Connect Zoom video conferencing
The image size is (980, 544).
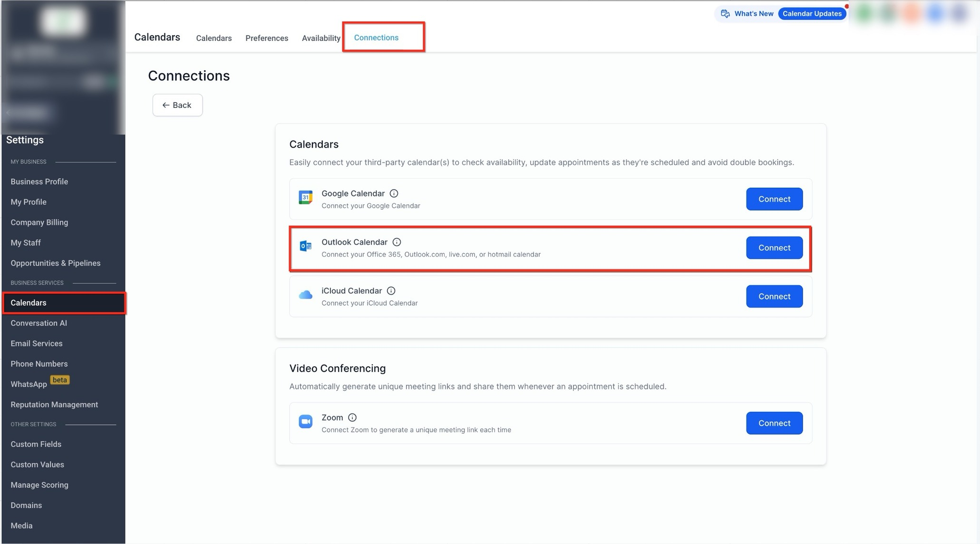(x=774, y=423)
